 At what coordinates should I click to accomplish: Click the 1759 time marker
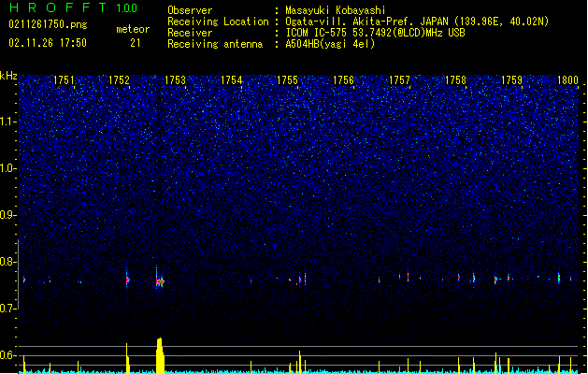coord(511,80)
